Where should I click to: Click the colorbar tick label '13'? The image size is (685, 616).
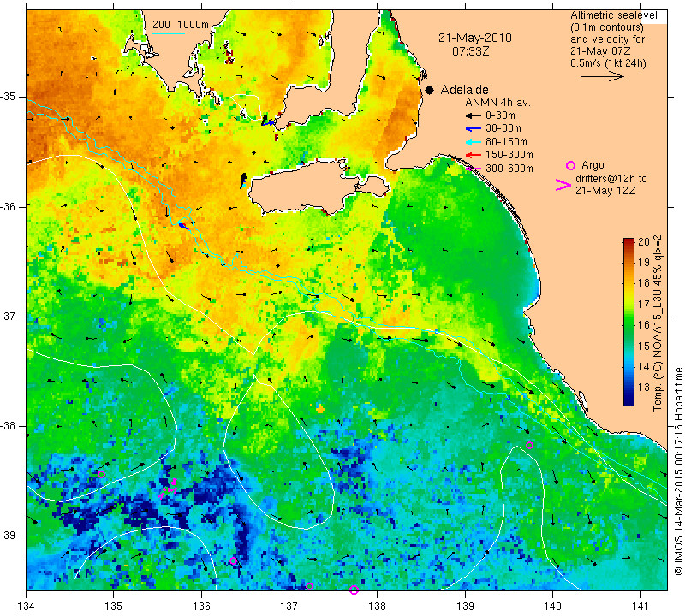coord(644,387)
